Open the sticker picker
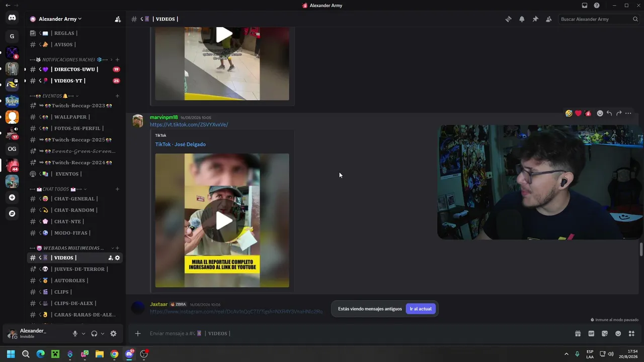Screen dimensions: 644x362 click(605, 333)
